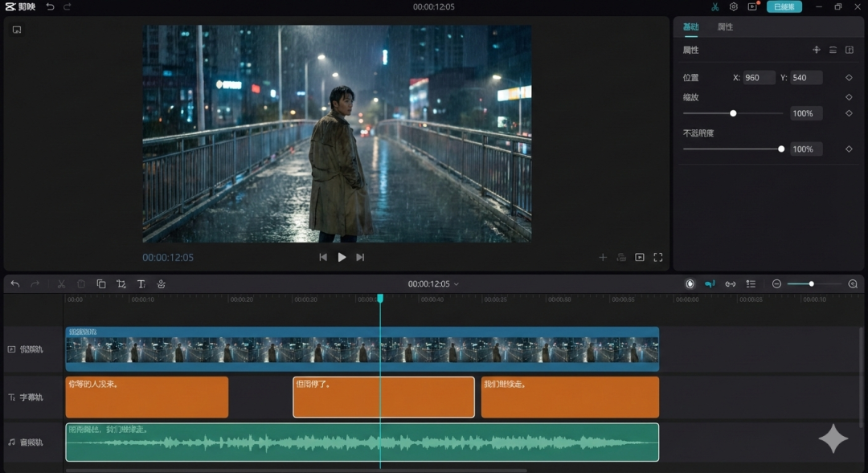Click the sparkle icon at bottom right
This screenshot has height=473, width=868.
point(833,438)
